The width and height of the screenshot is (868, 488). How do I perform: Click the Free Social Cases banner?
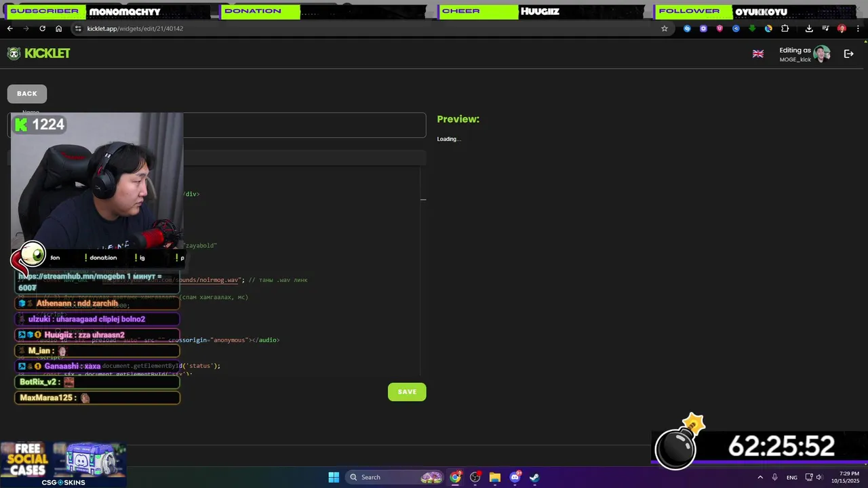coord(63,464)
